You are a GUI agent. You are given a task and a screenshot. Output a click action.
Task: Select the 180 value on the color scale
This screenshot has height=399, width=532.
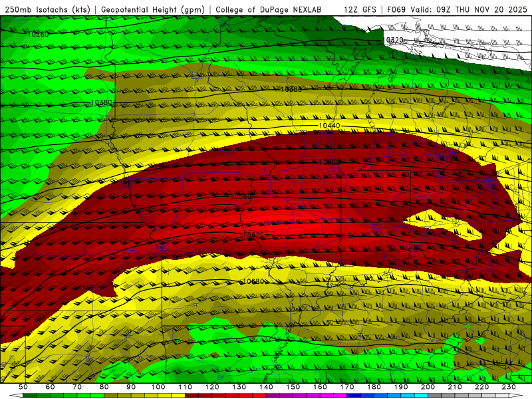tap(374, 387)
